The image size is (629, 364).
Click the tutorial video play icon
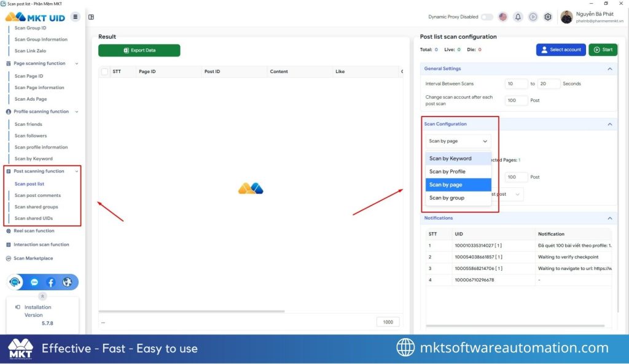[533, 17]
